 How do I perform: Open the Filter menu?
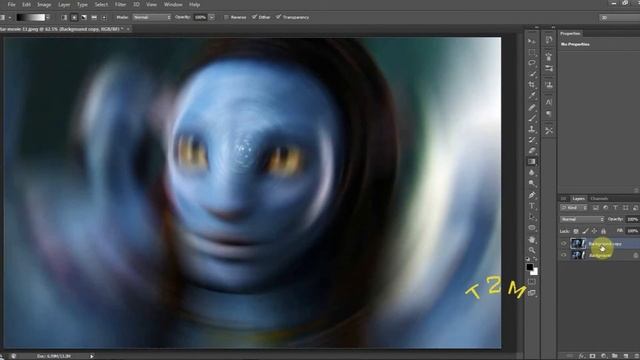120,5
